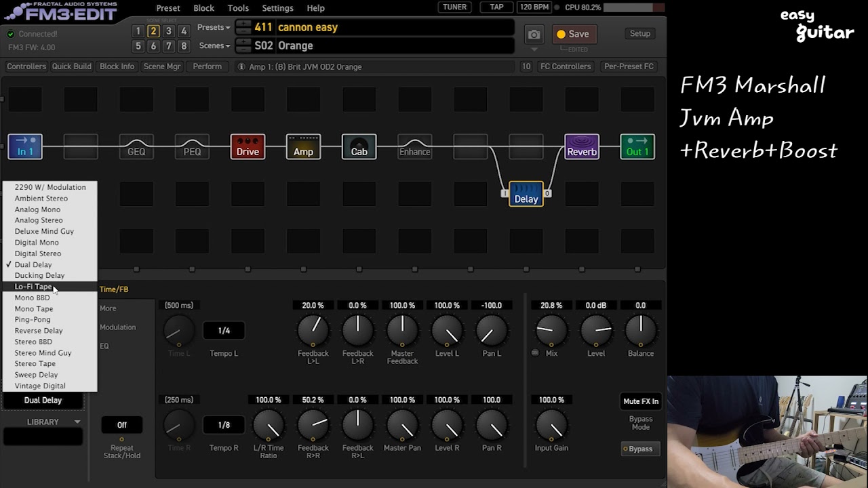This screenshot has width=868, height=488.
Task: Select the Amp block
Action: tap(303, 146)
